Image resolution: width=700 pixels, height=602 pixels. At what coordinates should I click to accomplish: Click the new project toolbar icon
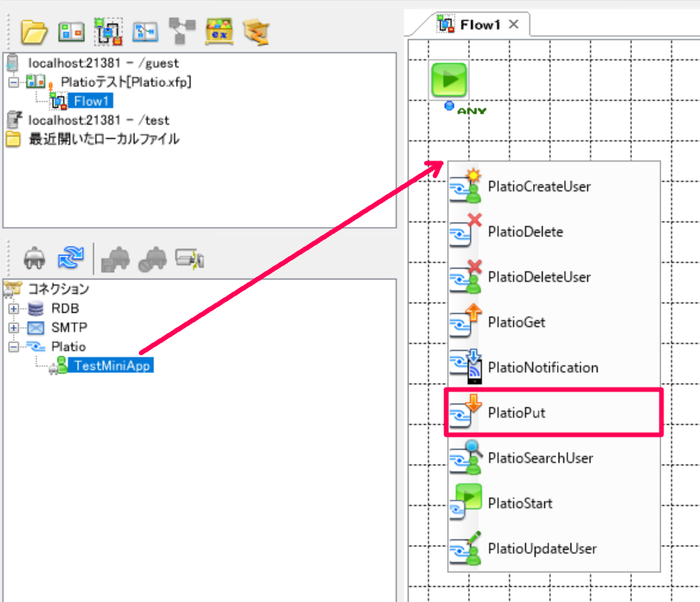(x=72, y=32)
